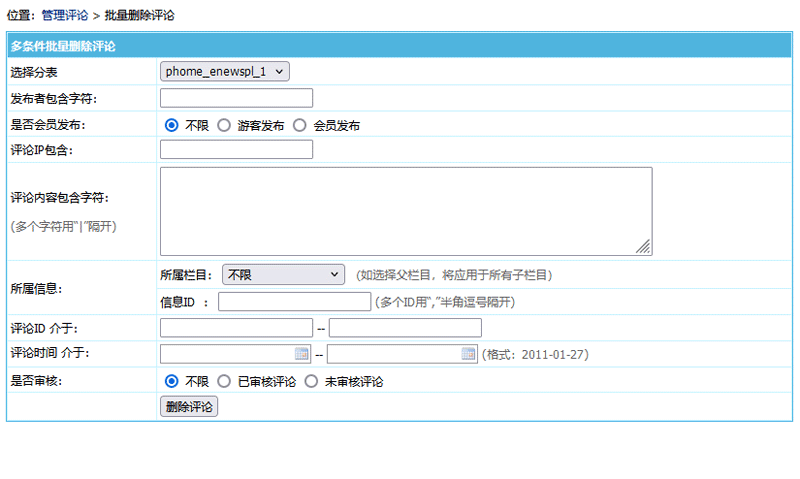
Task: Open calendar picker for start comment time
Action: 302,354
